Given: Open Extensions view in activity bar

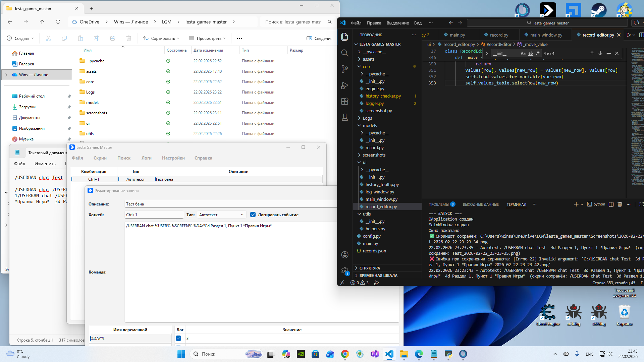Looking at the screenshot, I should coord(344,102).
